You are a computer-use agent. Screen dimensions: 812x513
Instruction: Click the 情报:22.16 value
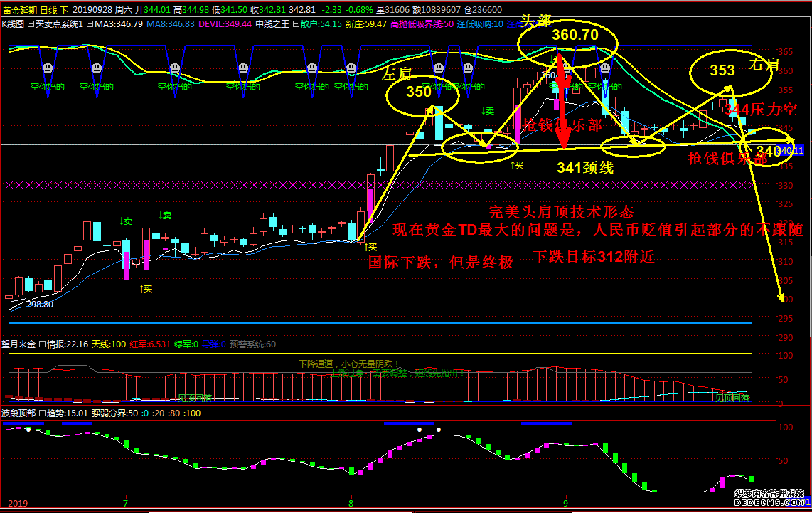click(68, 344)
